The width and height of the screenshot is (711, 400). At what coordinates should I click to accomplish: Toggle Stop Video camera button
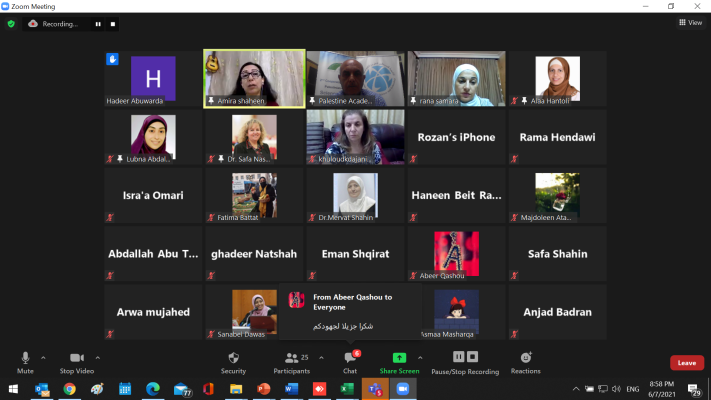point(76,361)
